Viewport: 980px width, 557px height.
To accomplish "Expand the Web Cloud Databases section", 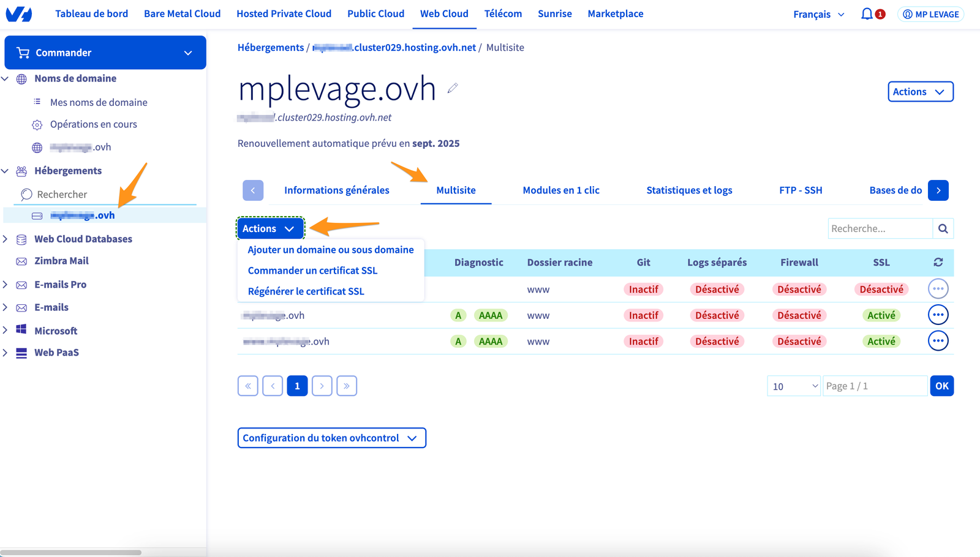I will click(x=6, y=239).
